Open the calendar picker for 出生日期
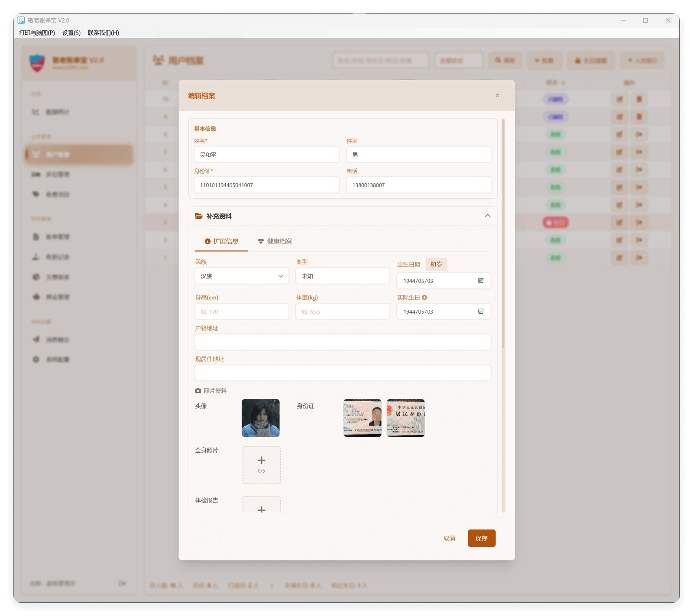Image resolution: width=693 pixels, height=616 pixels. point(480,281)
